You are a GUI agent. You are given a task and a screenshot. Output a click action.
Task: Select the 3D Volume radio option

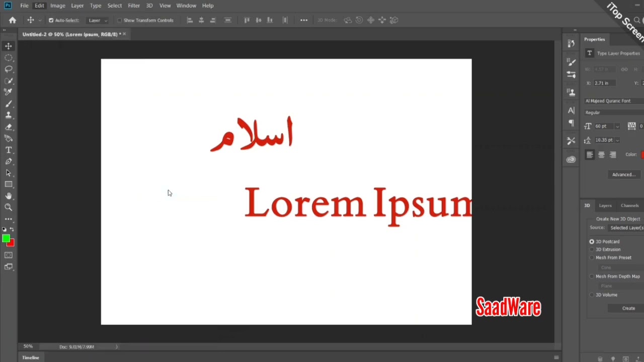[x=592, y=295]
